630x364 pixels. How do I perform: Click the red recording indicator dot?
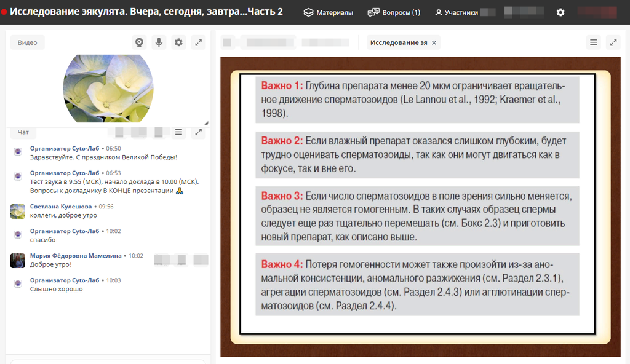pos(4,12)
